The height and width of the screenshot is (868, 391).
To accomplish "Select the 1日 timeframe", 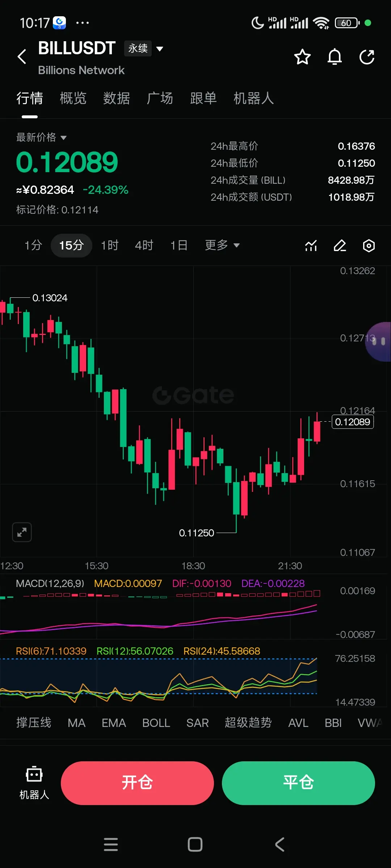I will (x=179, y=245).
